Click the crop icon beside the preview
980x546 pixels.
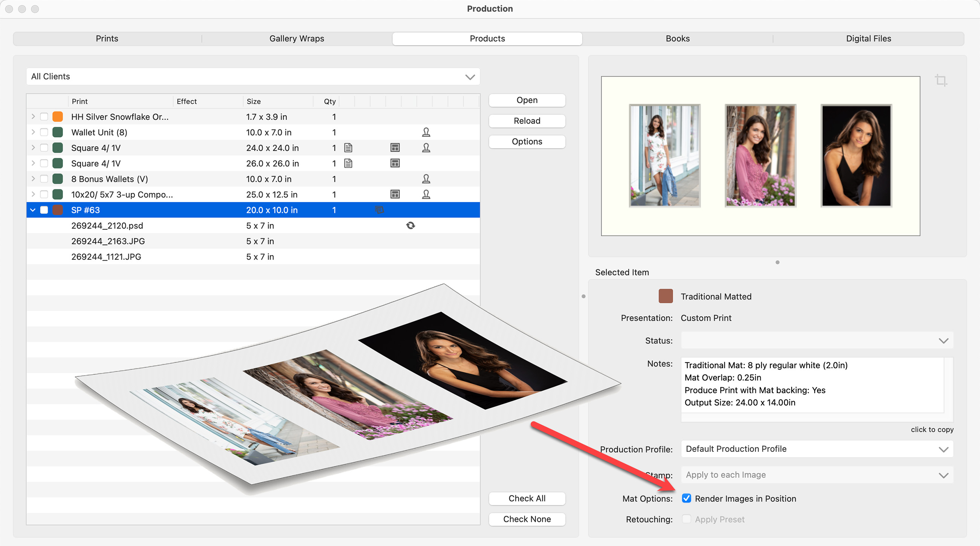941,80
